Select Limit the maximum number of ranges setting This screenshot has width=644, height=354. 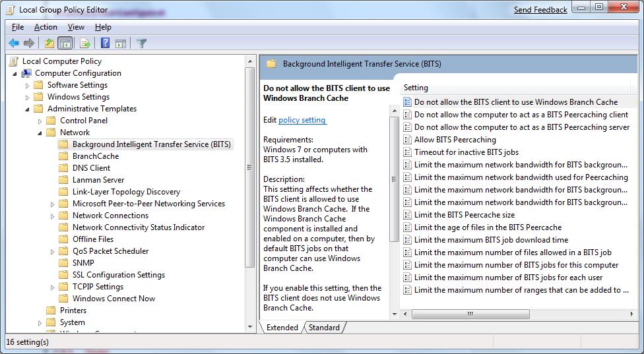coord(521,289)
